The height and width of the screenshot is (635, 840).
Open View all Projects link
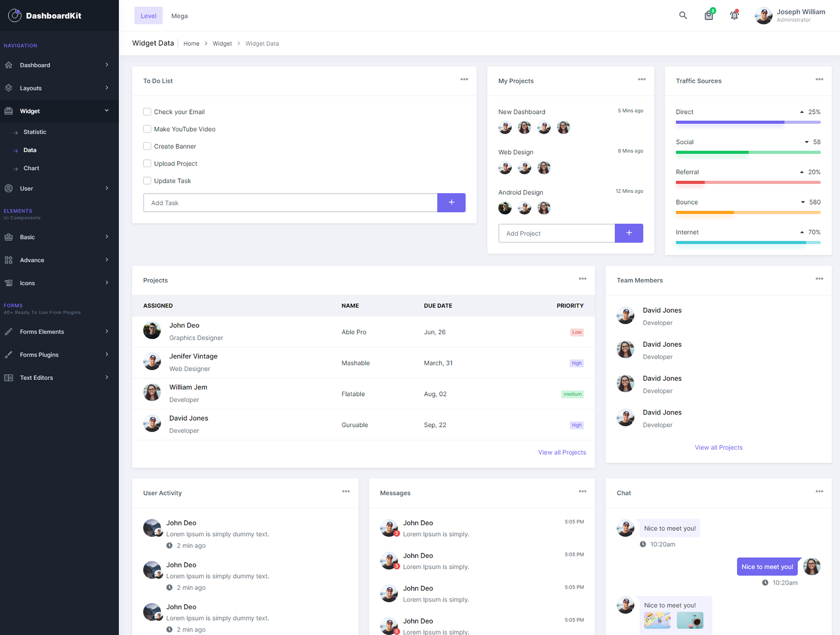pyautogui.click(x=562, y=452)
